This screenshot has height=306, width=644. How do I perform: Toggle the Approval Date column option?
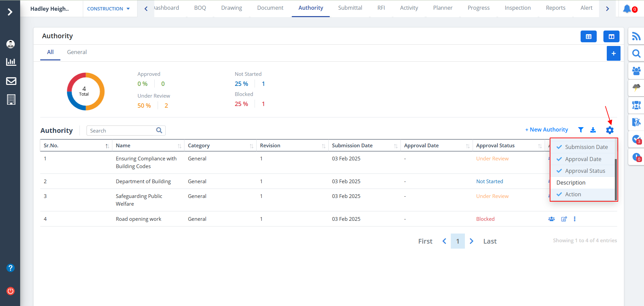(583, 159)
